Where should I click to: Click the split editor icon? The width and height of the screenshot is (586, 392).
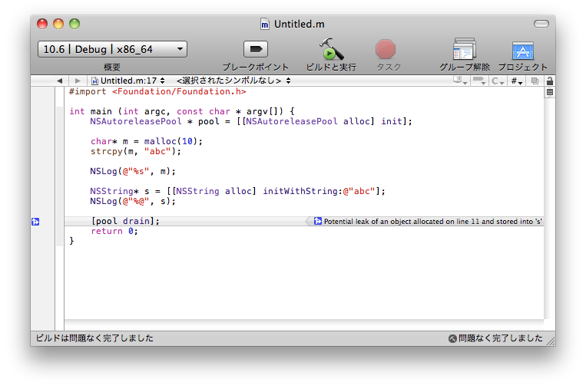click(550, 92)
